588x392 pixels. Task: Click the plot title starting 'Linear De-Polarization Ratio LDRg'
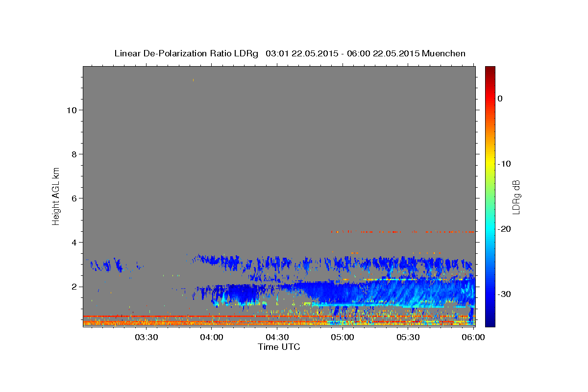290,53
